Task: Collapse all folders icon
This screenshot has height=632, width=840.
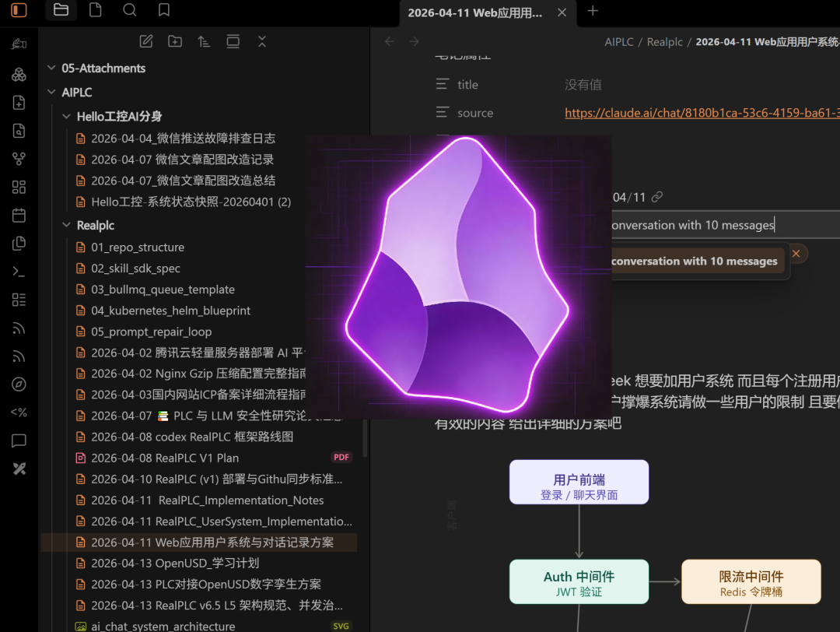Action: (262, 41)
